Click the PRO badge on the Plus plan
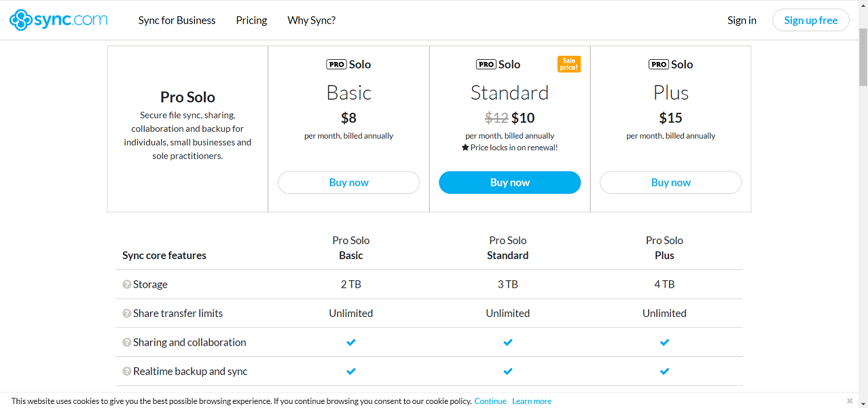 point(658,64)
